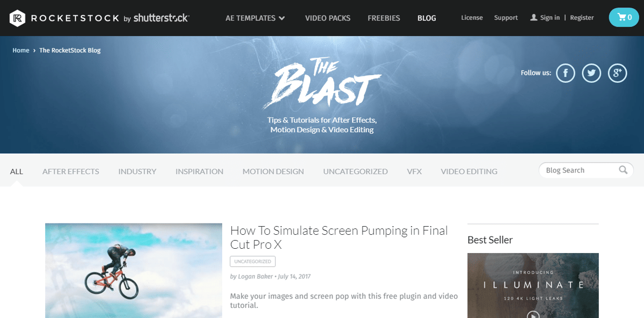Select the Motion Design category tab
Screen dimensions: 644x318
click(273, 171)
